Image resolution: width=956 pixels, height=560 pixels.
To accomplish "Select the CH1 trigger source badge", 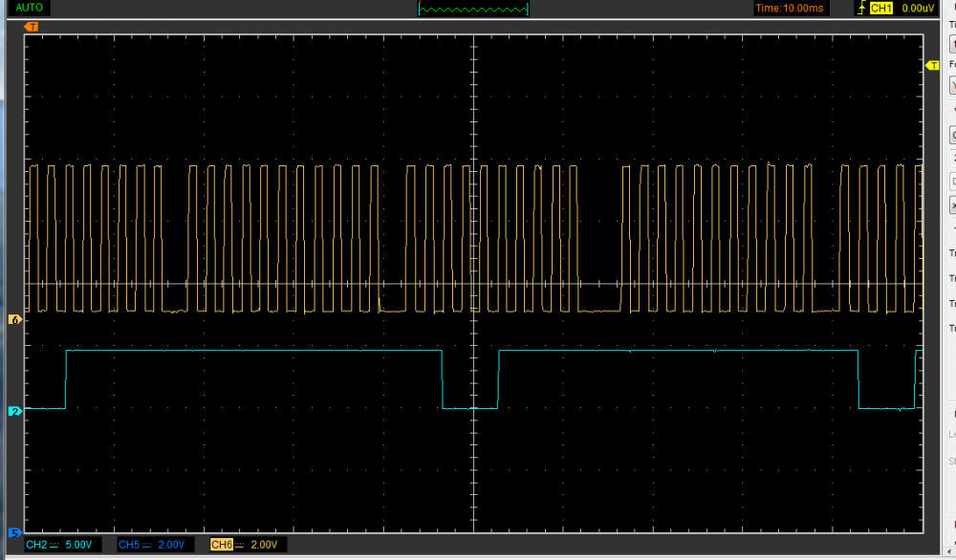I will point(880,8).
